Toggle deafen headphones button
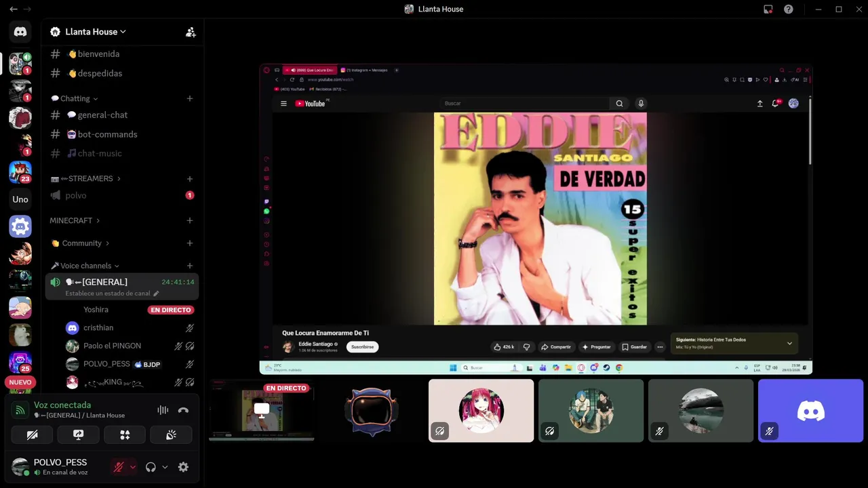The width and height of the screenshot is (868, 488). coord(151,467)
